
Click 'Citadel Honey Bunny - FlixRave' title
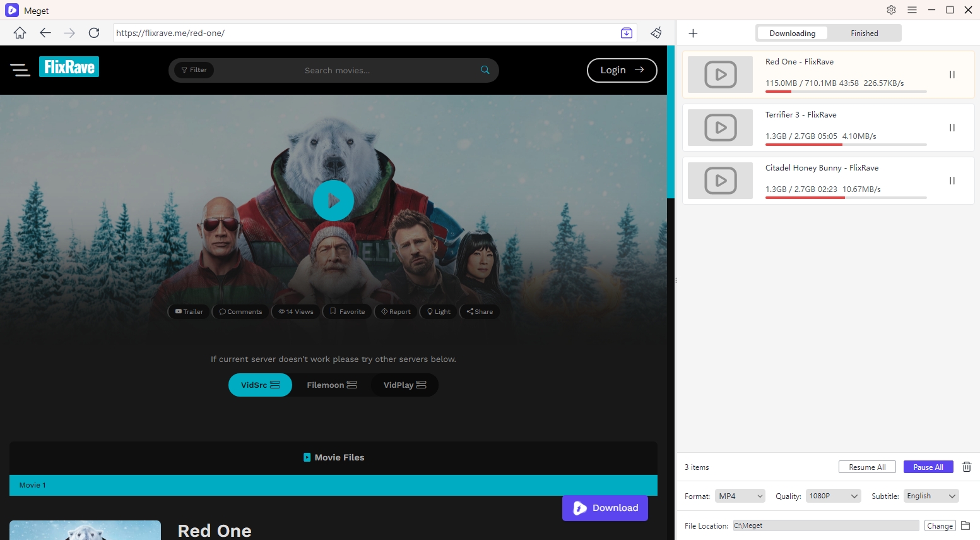click(x=822, y=167)
